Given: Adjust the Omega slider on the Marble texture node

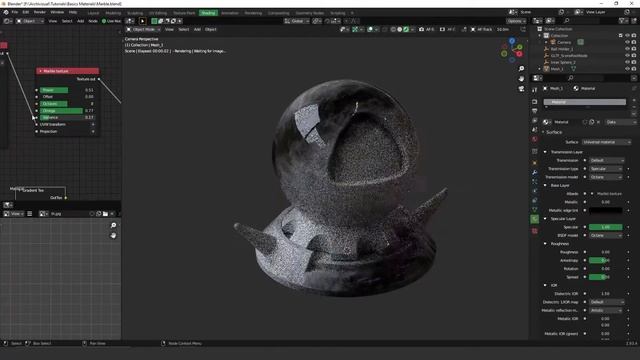Looking at the screenshot, I should 68,111.
